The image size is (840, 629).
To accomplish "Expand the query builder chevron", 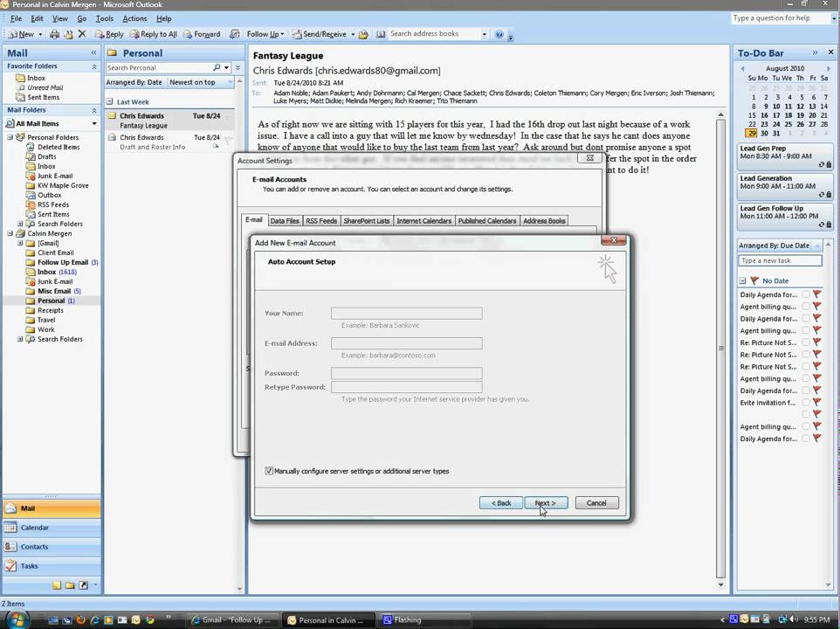I will (238, 67).
